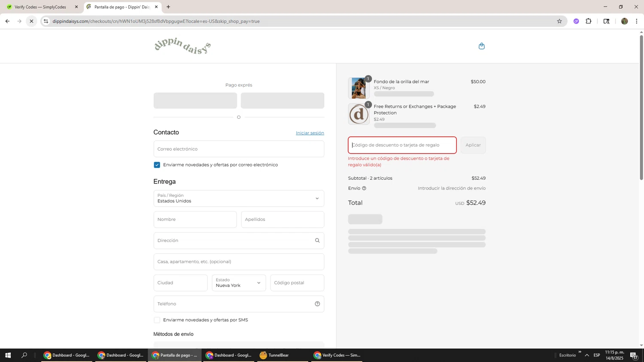Switch to Verify Codes window in taskbar
Screen dimensions: 644x362
pos(337,355)
